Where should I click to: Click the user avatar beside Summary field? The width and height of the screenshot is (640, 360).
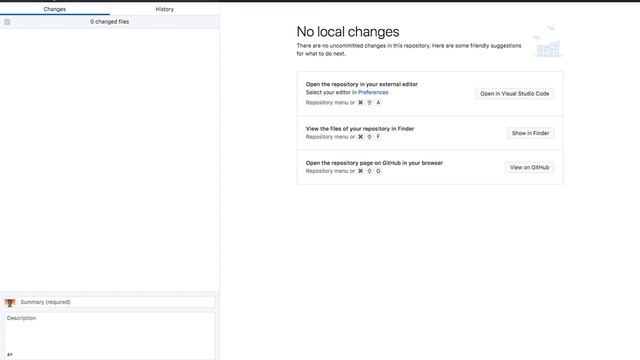(x=10, y=302)
